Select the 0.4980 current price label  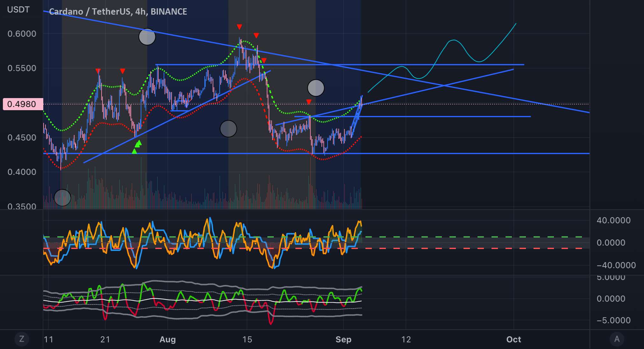[23, 104]
